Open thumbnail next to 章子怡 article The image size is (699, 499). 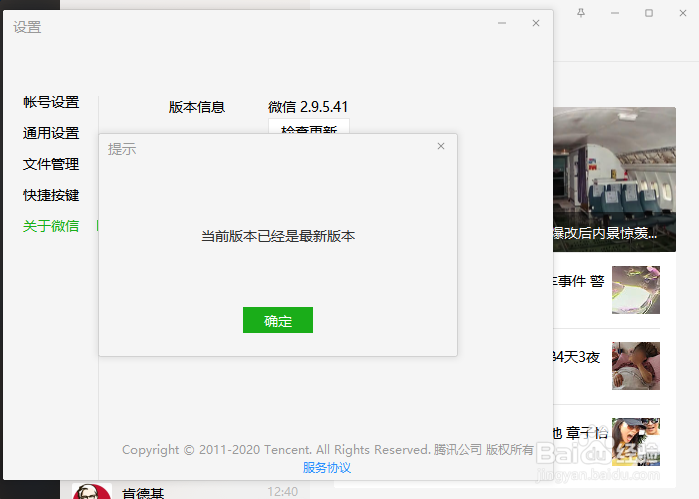point(636,442)
